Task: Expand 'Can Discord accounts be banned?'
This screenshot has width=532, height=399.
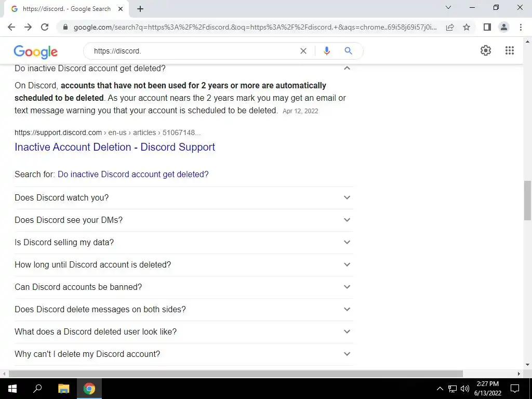Action: tap(184, 287)
